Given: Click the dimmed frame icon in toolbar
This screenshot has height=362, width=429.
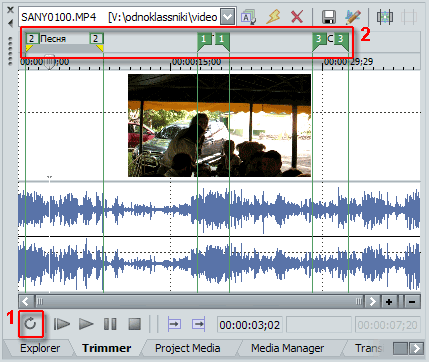Looking at the screenshot, I should (409, 17).
